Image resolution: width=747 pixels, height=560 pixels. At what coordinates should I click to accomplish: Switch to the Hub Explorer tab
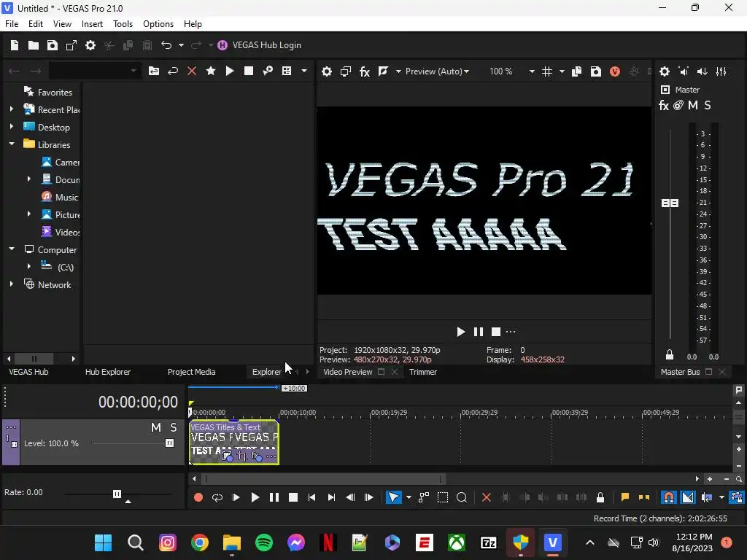108,372
